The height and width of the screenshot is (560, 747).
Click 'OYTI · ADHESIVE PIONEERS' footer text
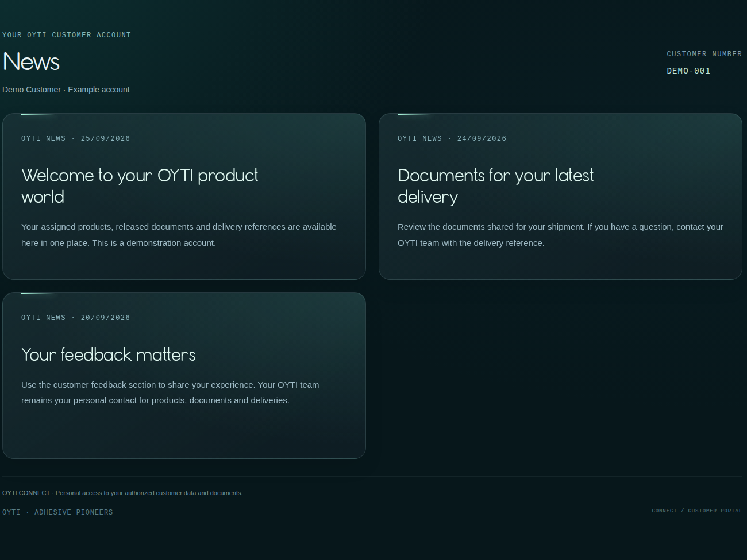pyautogui.click(x=57, y=512)
